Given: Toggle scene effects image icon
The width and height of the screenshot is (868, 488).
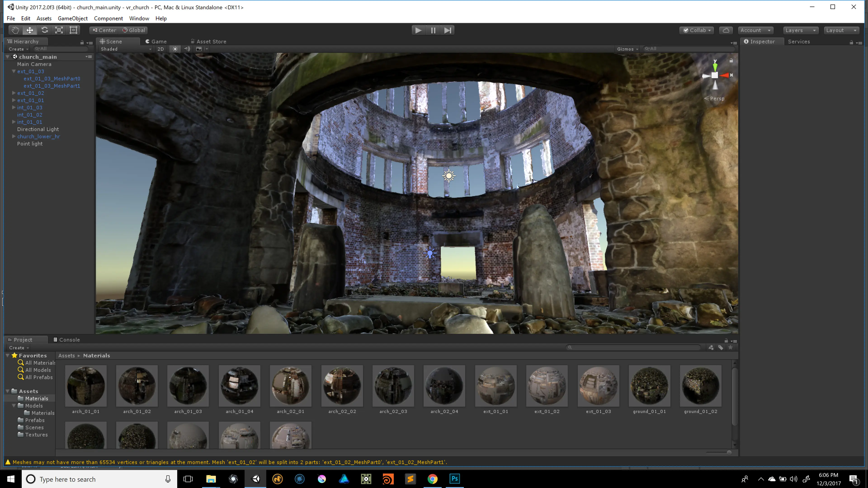Looking at the screenshot, I should pyautogui.click(x=199, y=49).
